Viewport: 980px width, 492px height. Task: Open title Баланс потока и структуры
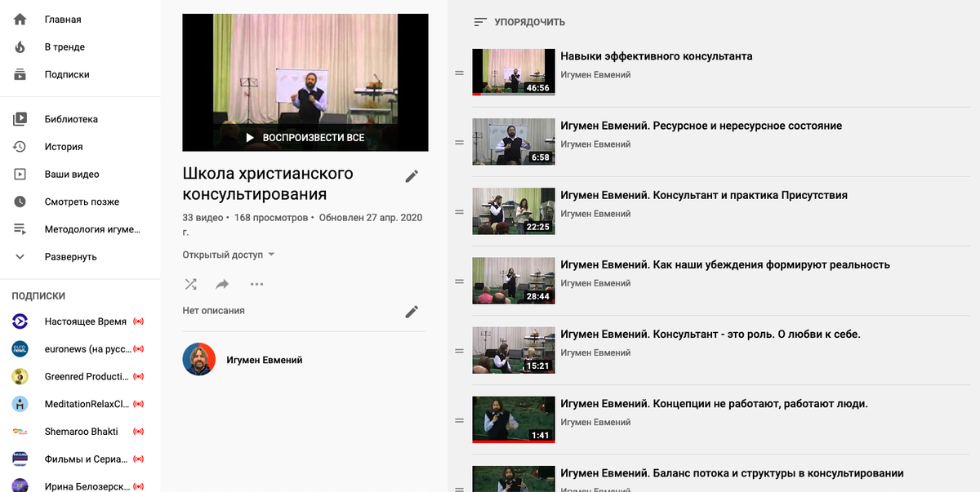[732, 473]
